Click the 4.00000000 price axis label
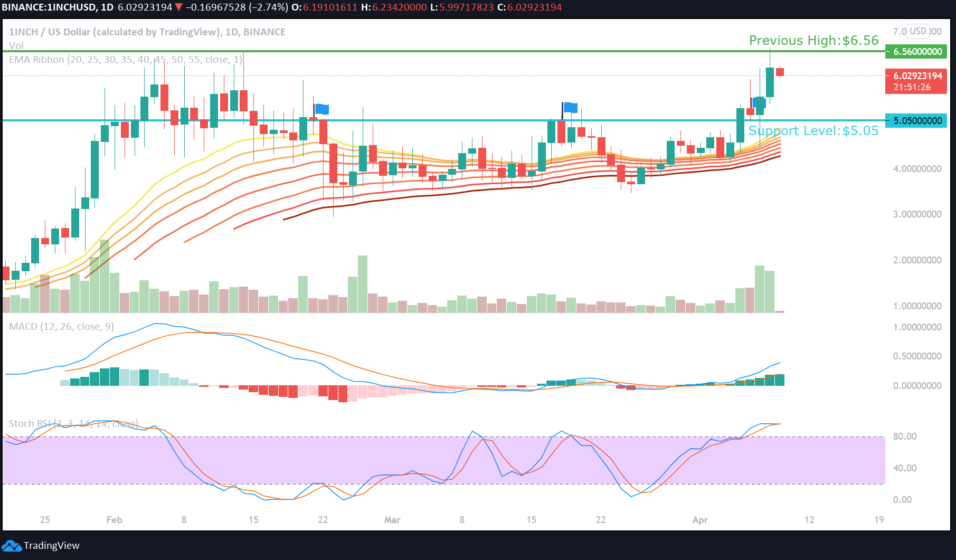Screen dimensions: 956x560 click(917, 169)
